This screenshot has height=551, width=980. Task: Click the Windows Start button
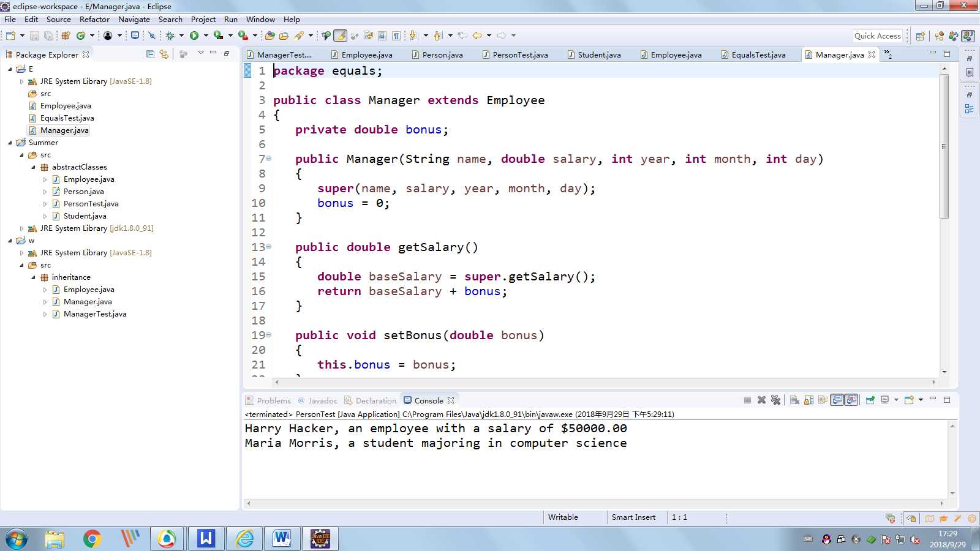pos(16,539)
